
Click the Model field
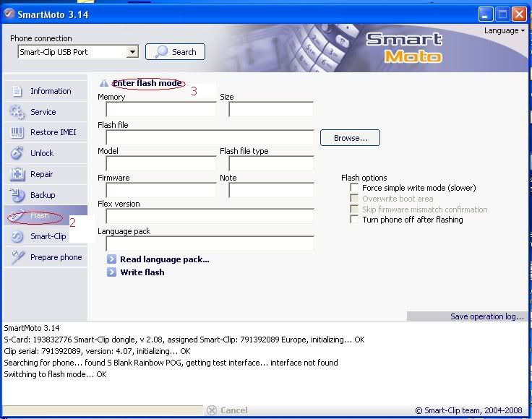161,163
